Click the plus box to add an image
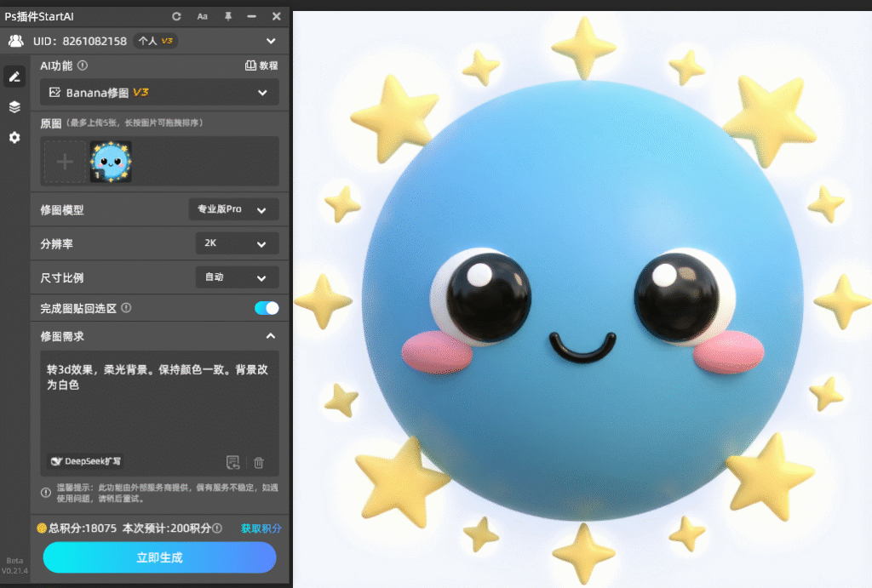This screenshot has height=588, width=872. click(x=65, y=163)
